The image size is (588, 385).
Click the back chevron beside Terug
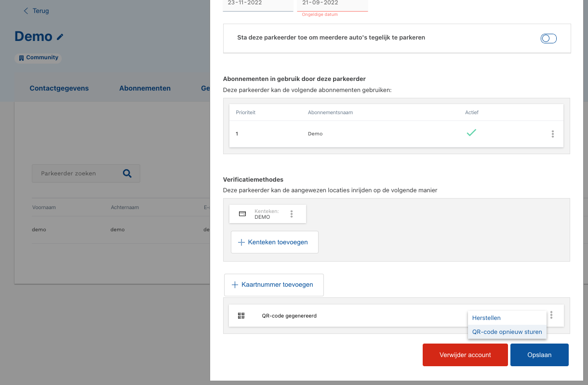tap(26, 11)
